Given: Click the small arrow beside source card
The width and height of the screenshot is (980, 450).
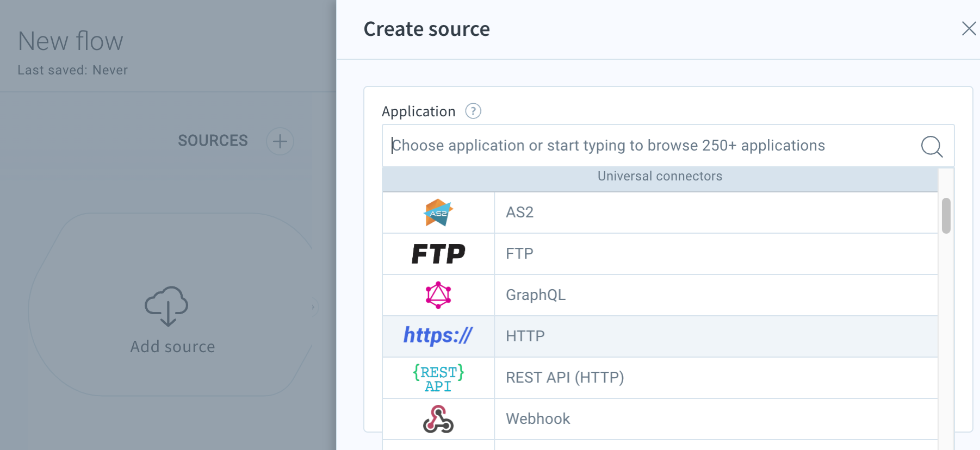Looking at the screenshot, I should pos(313,307).
